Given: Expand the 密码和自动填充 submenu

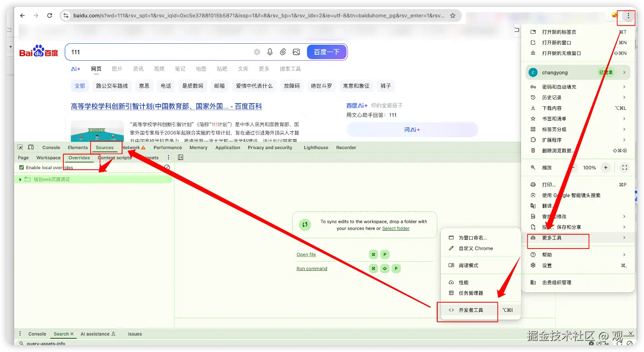Looking at the screenshot, I should point(578,87).
